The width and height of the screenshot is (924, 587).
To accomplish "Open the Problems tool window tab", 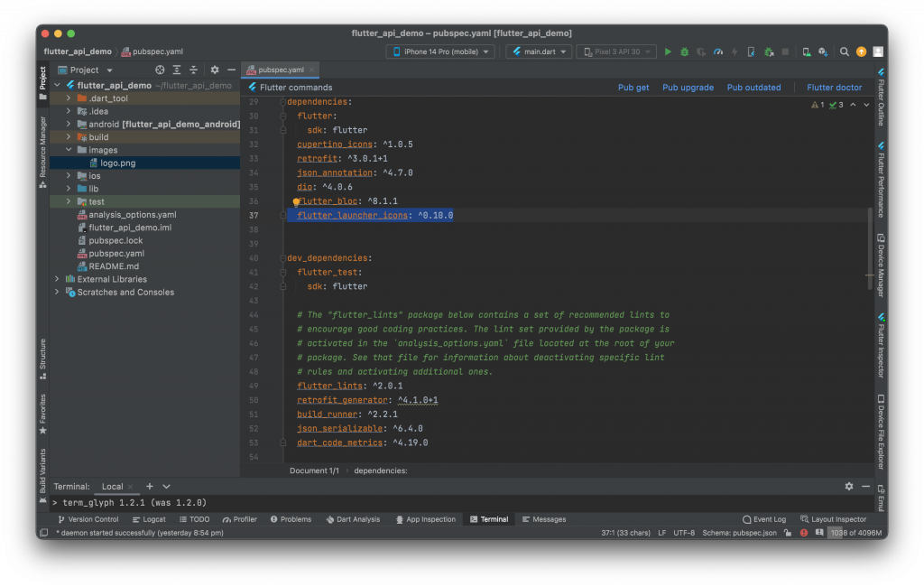I will click(x=290, y=519).
